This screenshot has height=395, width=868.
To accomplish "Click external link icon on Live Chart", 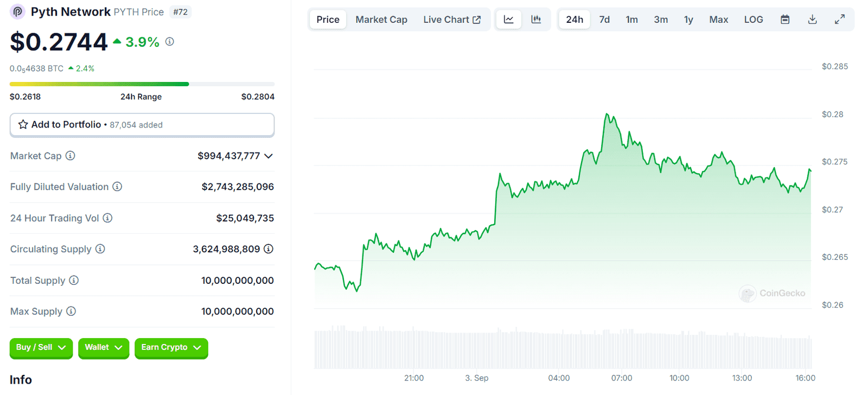I will click(x=477, y=20).
